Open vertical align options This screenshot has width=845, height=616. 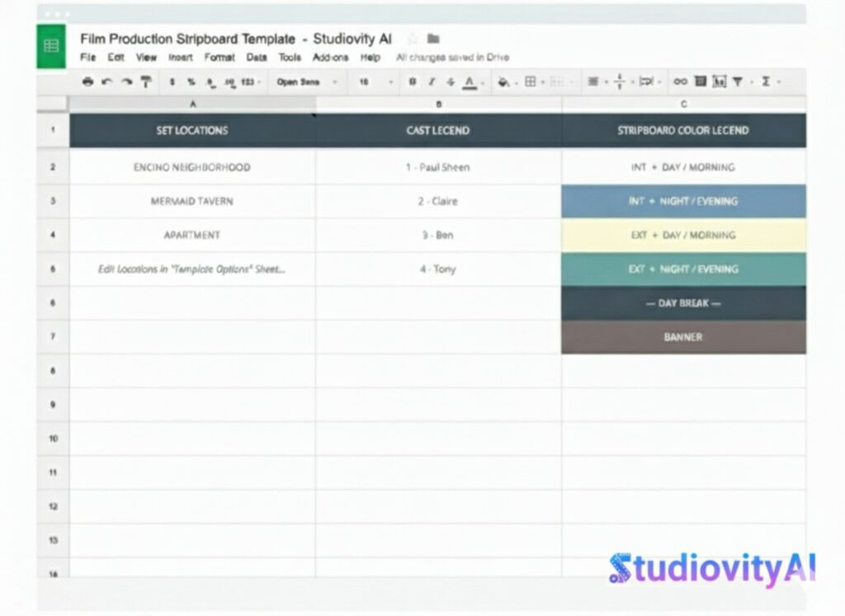(620, 82)
